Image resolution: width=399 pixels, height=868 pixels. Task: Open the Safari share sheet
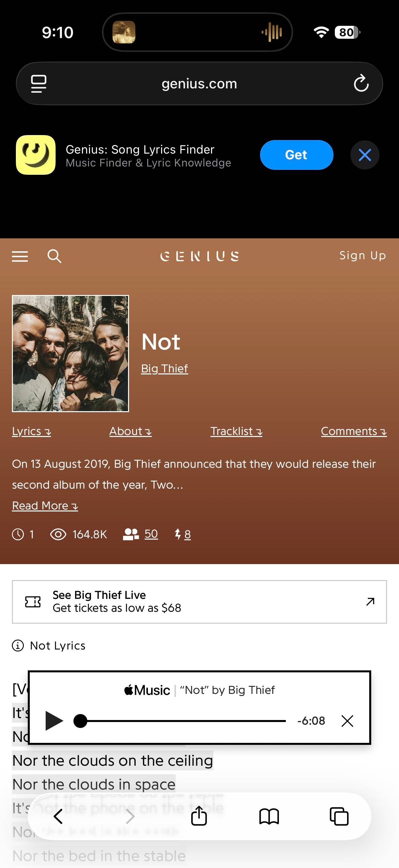click(x=199, y=816)
